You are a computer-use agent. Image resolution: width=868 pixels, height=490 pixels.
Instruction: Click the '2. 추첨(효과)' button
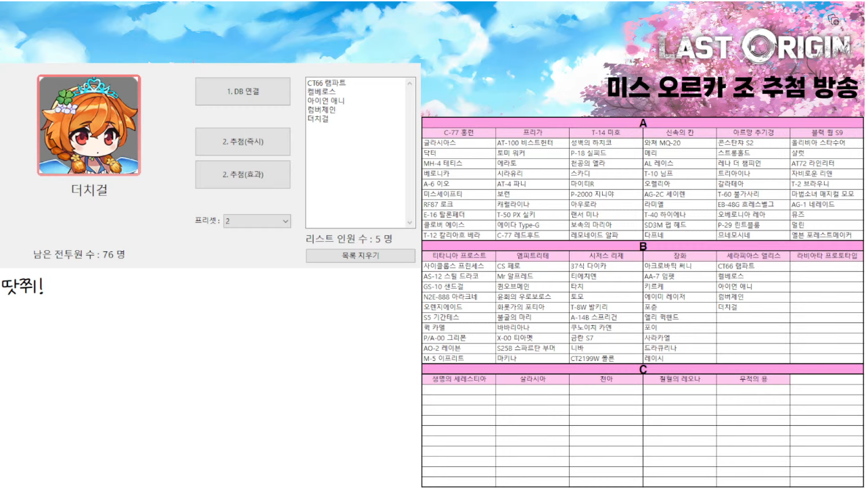click(243, 174)
